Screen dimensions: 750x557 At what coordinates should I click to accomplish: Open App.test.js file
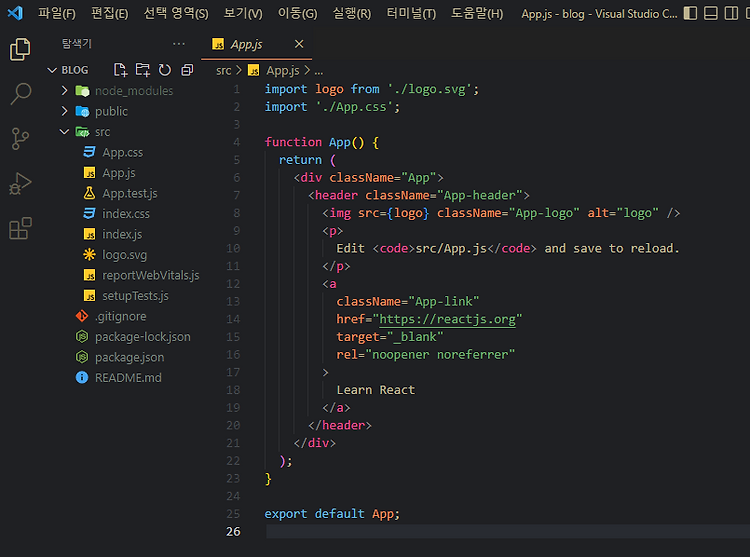pyautogui.click(x=130, y=193)
